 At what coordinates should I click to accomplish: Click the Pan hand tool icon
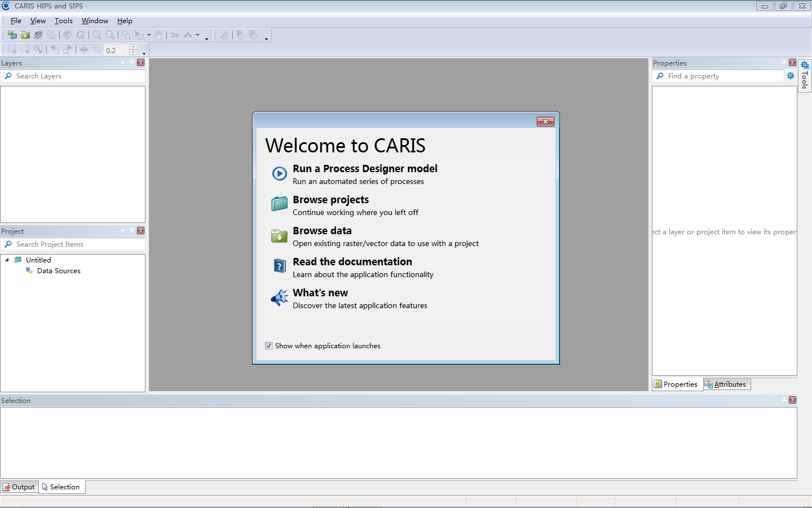coord(158,35)
